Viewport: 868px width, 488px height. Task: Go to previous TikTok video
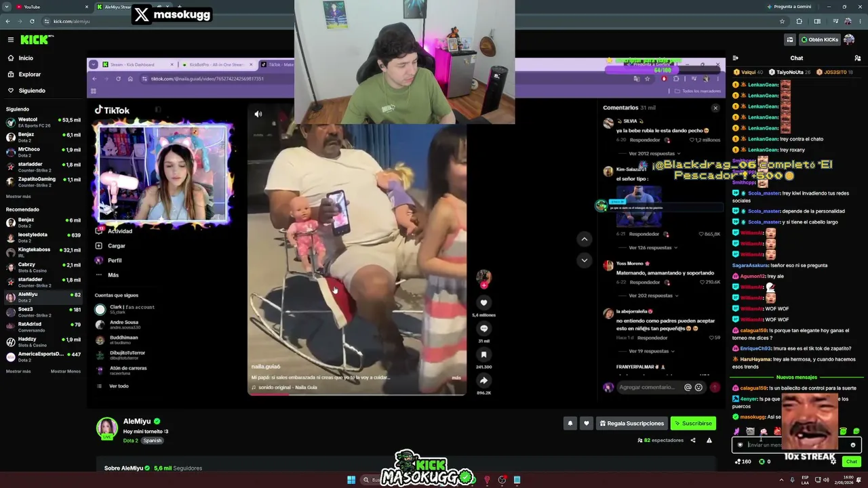click(x=584, y=239)
